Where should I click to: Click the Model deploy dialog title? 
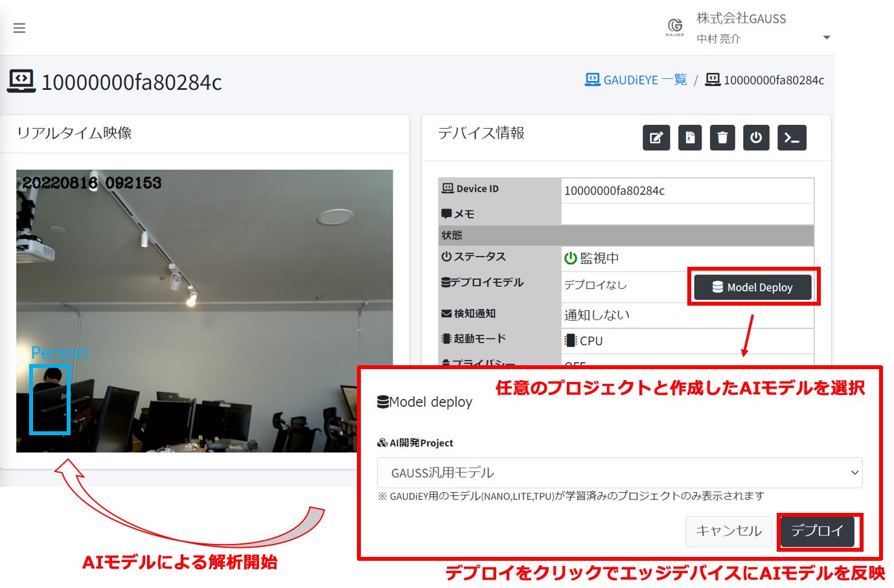[x=425, y=402]
